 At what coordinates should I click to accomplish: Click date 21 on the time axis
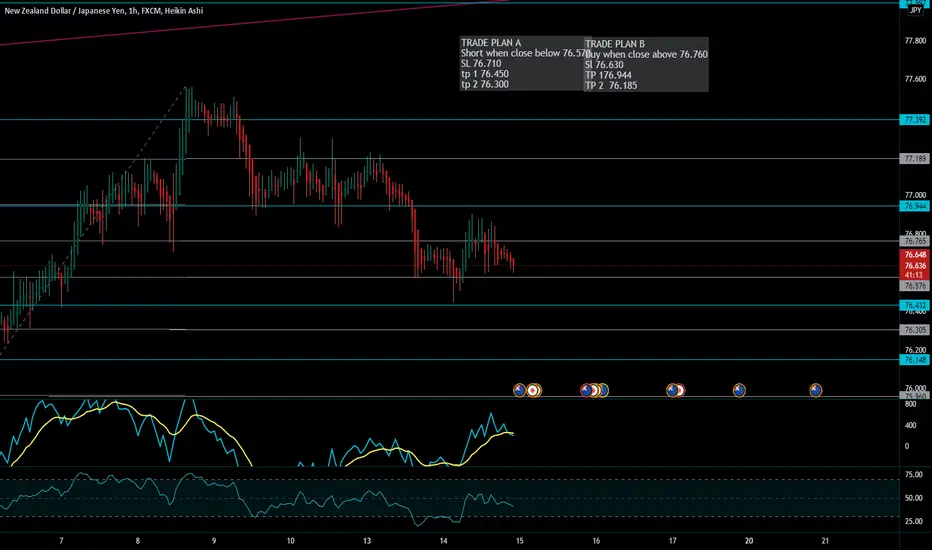point(825,540)
